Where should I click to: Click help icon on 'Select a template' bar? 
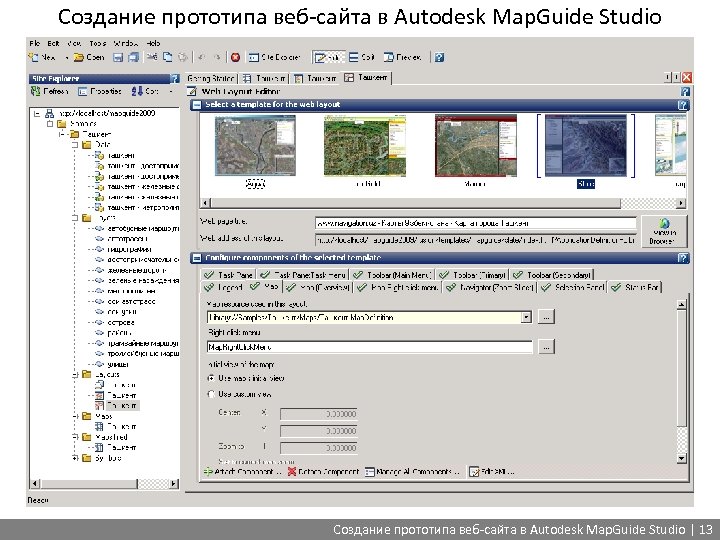point(683,105)
